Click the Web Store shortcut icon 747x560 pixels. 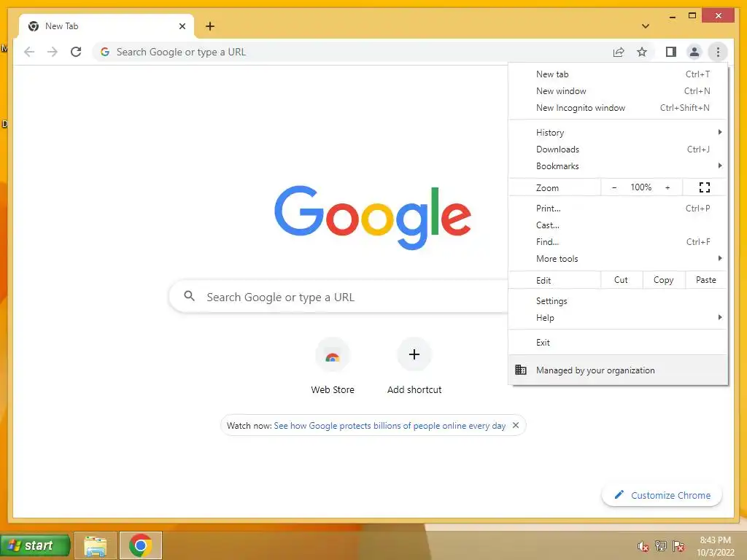(x=333, y=355)
